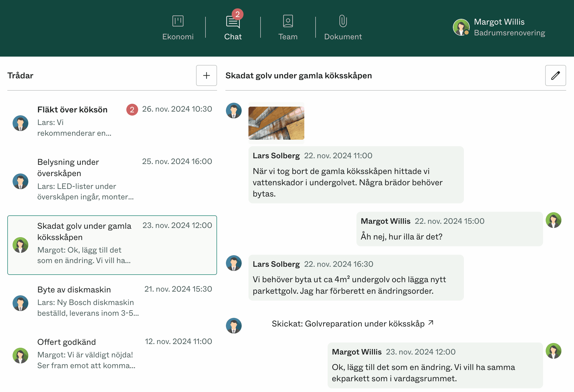
Task: Start a new thread with the plus icon
Action: (x=206, y=76)
